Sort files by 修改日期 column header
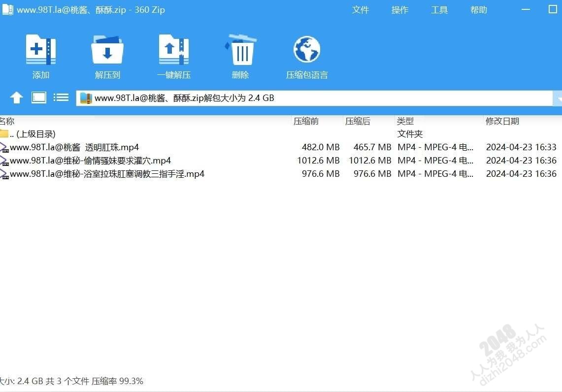The height and width of the screenshot is (392, 562). click(x=502, y=121)
